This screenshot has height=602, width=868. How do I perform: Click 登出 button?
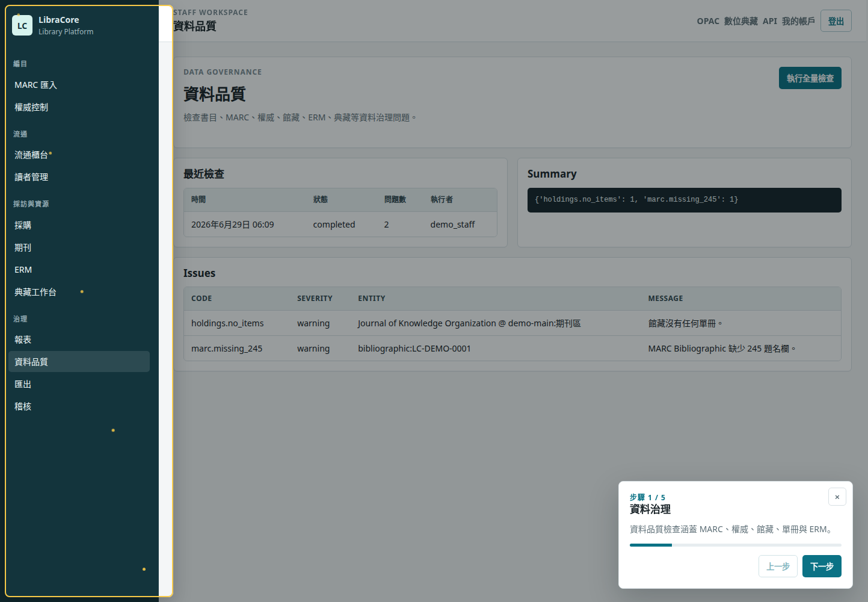[836, 21]
